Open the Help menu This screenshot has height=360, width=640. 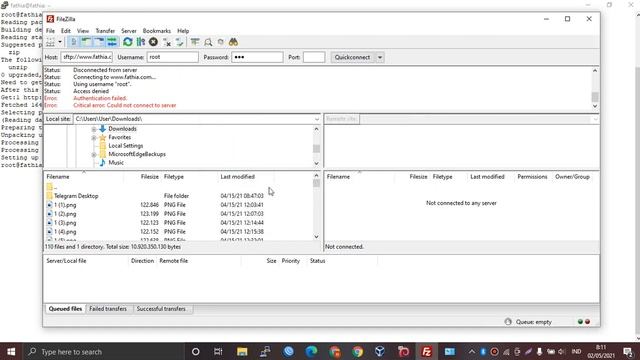coord(183,31)
